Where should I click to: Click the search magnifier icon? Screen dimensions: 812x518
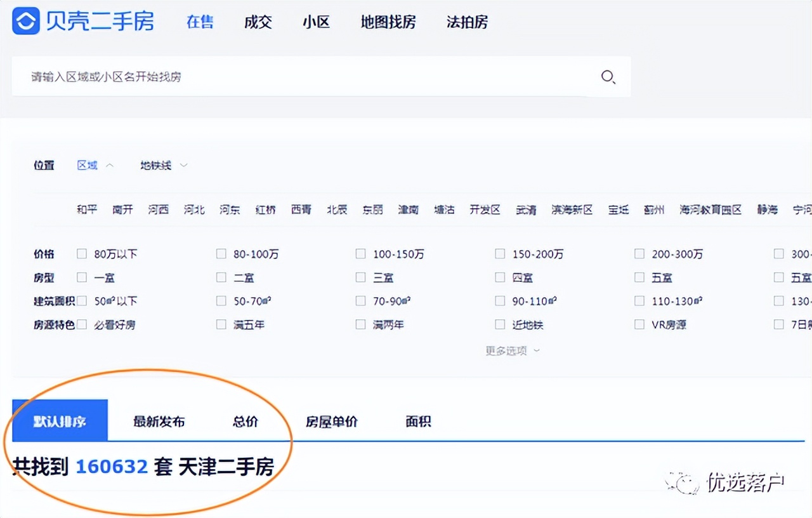click(x=608, y=77)
